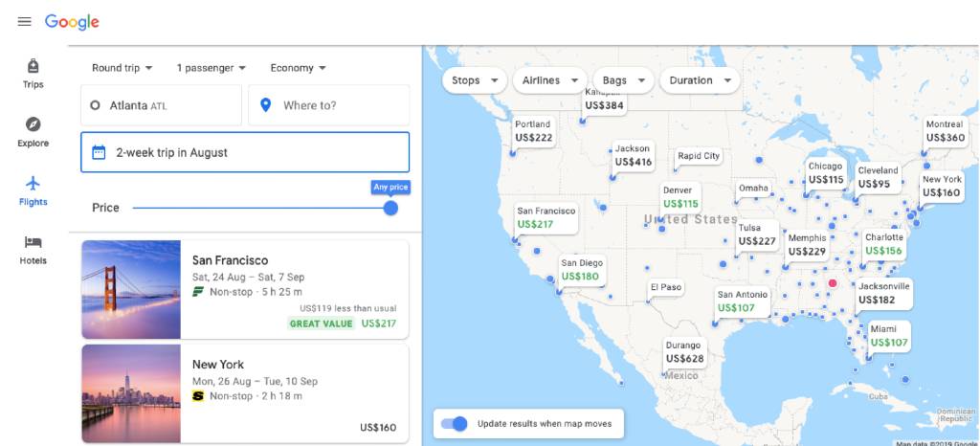Screen dimensions: 980x446
Task: Click San Diego US$180 map label
Action: [581, 270]
